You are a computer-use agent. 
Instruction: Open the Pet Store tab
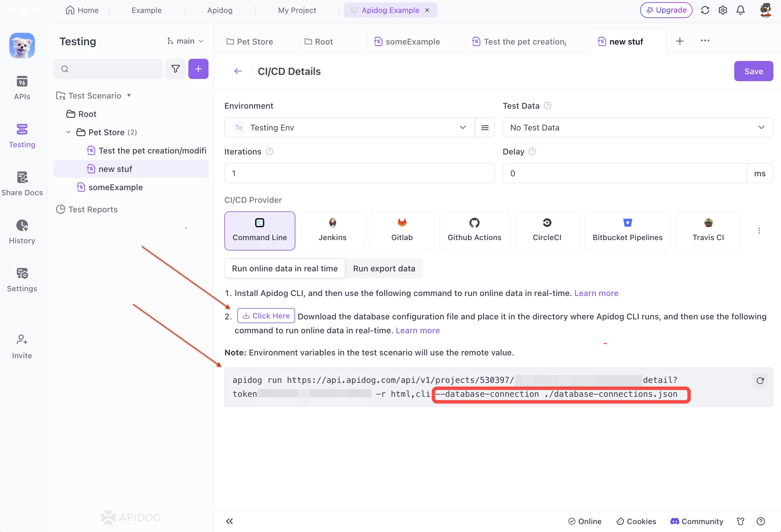pyautogui.click(x=250, y=42)
